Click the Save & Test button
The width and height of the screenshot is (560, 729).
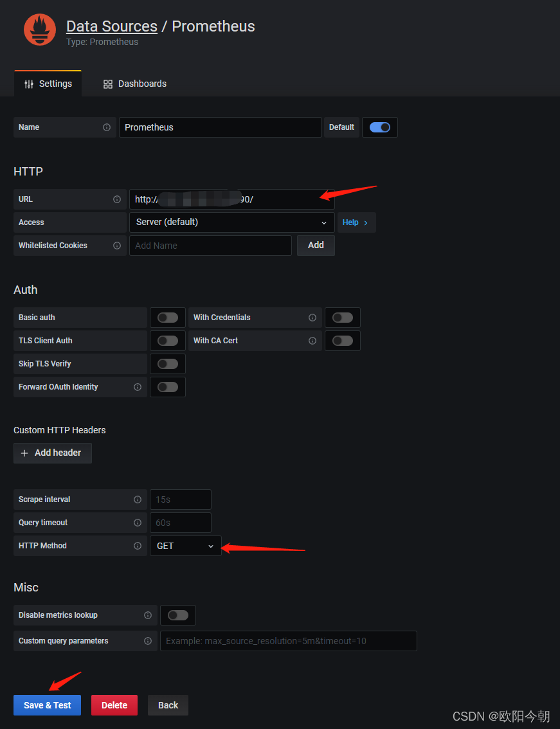pos(47,705)
